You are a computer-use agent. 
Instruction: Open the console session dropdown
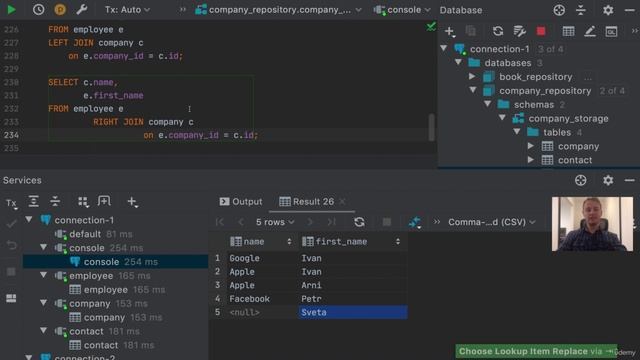tap(402, 10)
